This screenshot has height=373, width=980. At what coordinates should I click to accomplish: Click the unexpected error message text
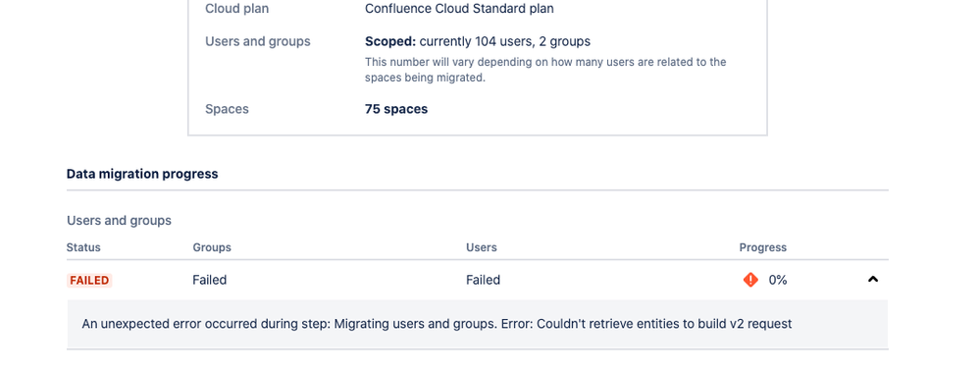point(437,324)
